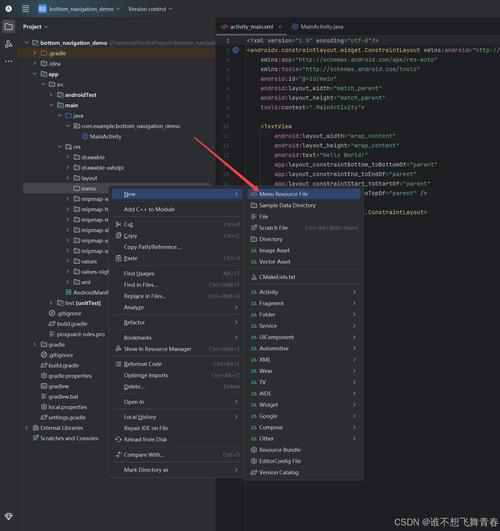Open the Project view mode dropdown
This screenshot has height=531, width=500.
(x=35, y=26)
